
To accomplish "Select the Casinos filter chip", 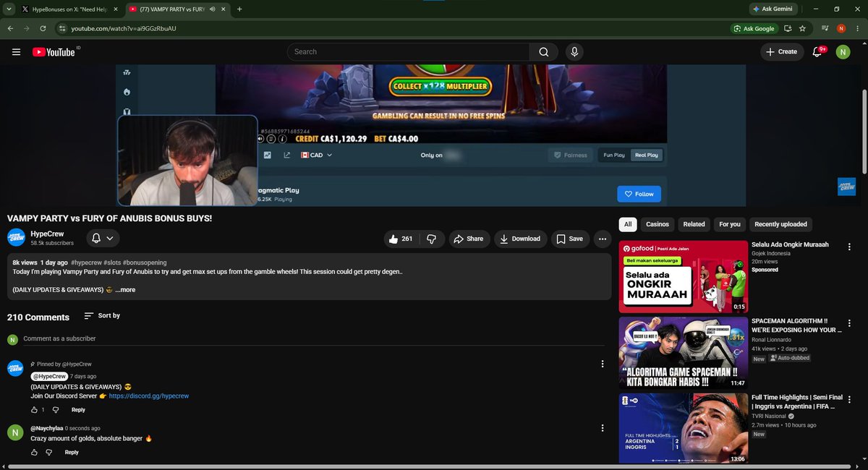I will 658,224.
